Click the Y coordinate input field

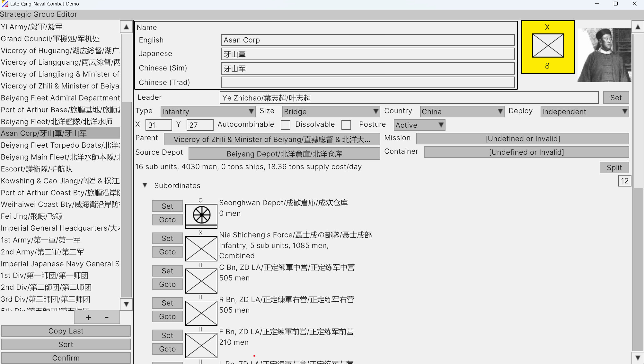click(x=200, y=125)
